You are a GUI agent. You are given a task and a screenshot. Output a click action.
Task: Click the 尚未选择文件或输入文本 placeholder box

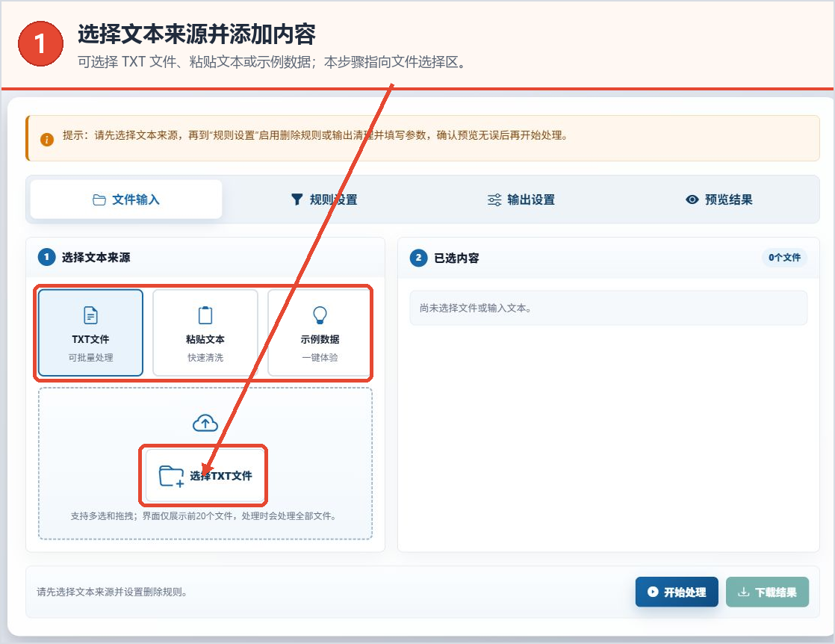tap(608, 308)
